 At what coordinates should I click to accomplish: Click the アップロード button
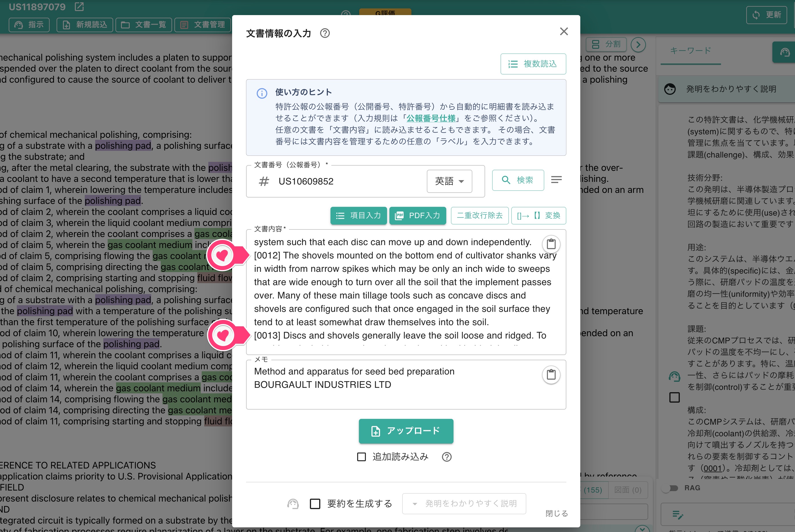(406, 431)
